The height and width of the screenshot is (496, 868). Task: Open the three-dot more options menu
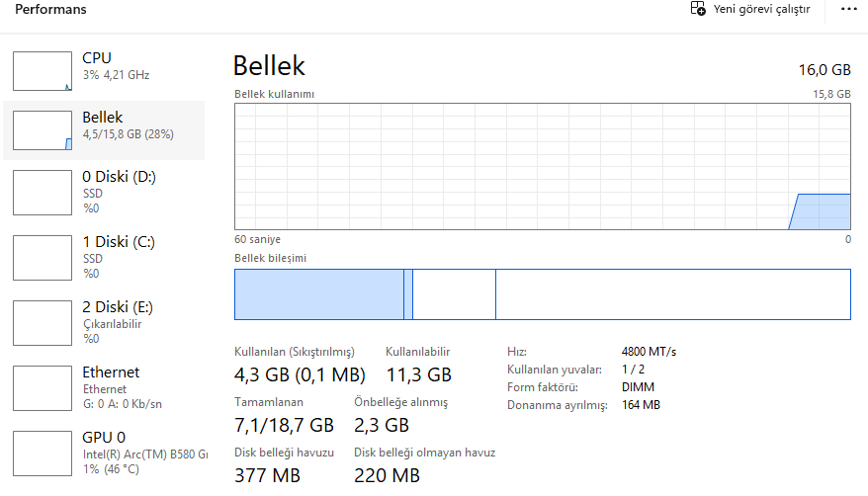(848, 9)
